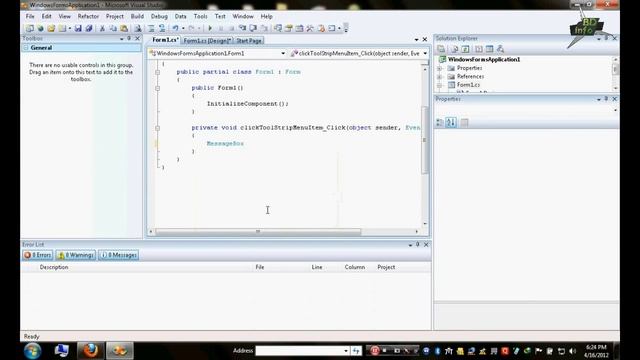Open the Toolbox wrench icon in toolbar
Image resolution: width=640 pixels, height=360 pixels.
pos(310,28)
